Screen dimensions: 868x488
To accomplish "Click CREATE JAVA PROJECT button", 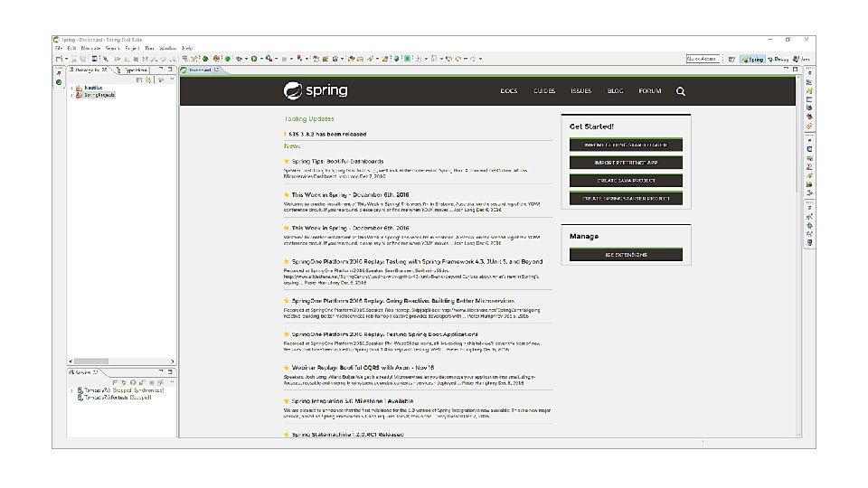I will pyautogui.click(x=626, y=181).
